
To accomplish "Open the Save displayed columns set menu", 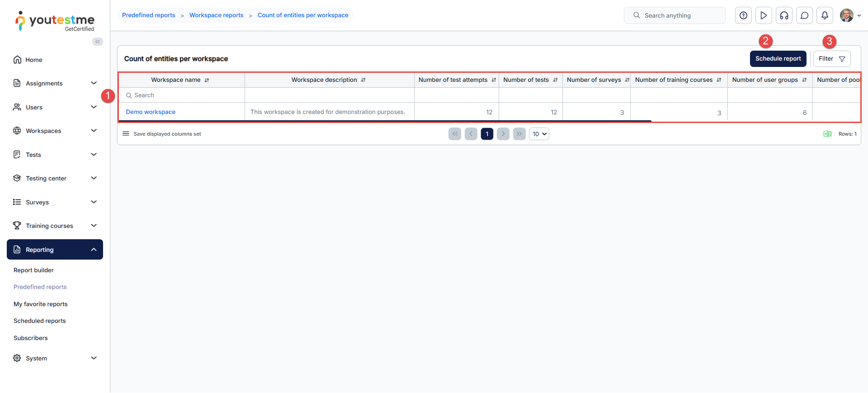I will click(x=126, y=134).
